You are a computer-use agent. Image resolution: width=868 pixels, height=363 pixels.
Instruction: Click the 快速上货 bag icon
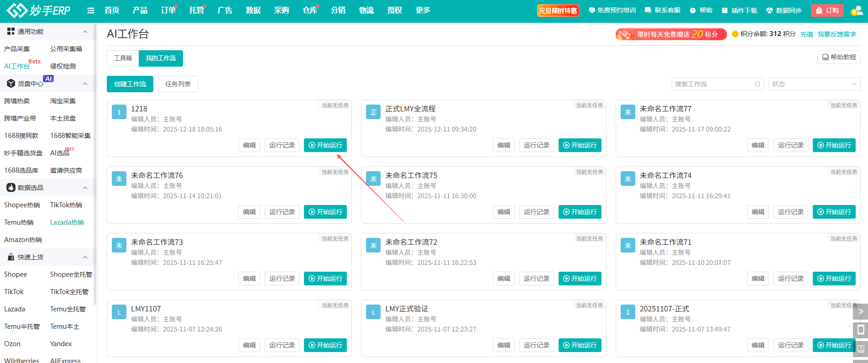click(x=11, y=257)
